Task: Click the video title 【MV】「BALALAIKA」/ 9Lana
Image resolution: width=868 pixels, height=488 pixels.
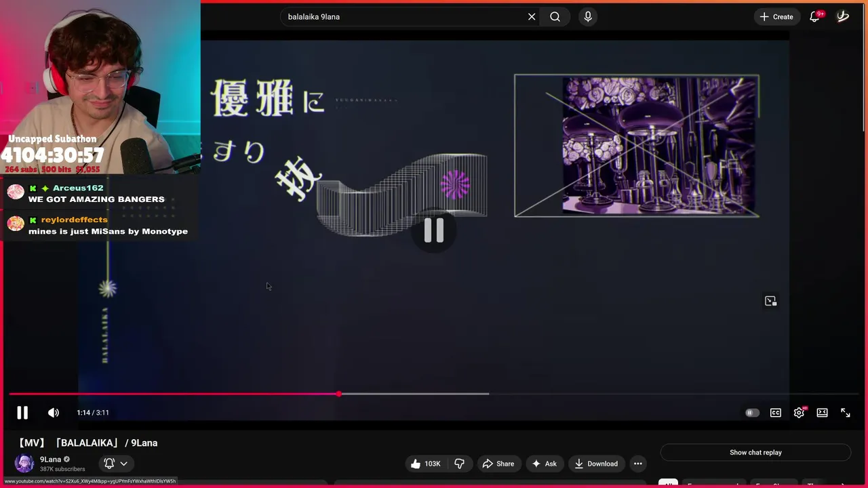Action: tap(87, 443)
